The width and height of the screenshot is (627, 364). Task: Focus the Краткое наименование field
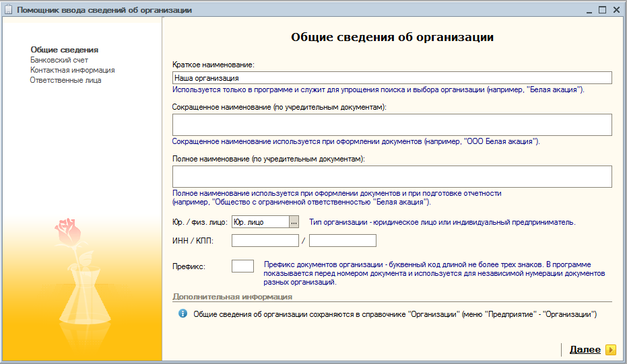(x=392, y=78)
